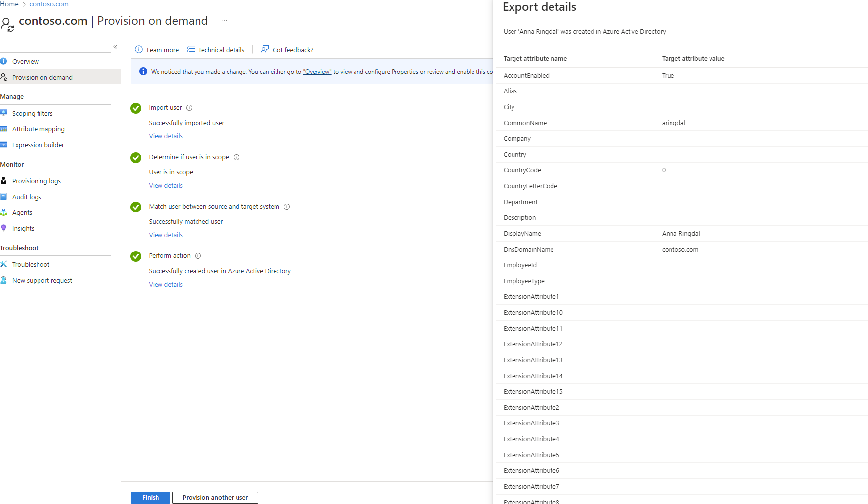The height and width of the screenshot is (504, 868).
Task: View details of Import user step
Action: (166, 136)
